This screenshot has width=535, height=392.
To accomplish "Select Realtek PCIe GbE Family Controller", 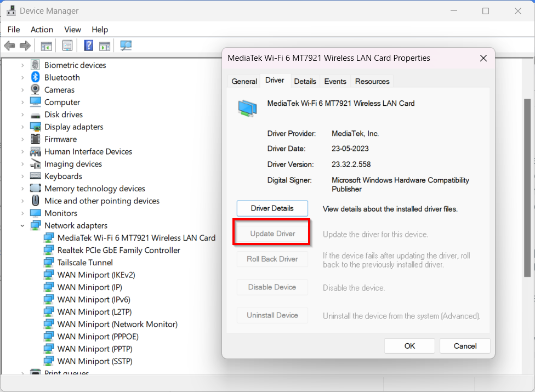I will point(118,250).
